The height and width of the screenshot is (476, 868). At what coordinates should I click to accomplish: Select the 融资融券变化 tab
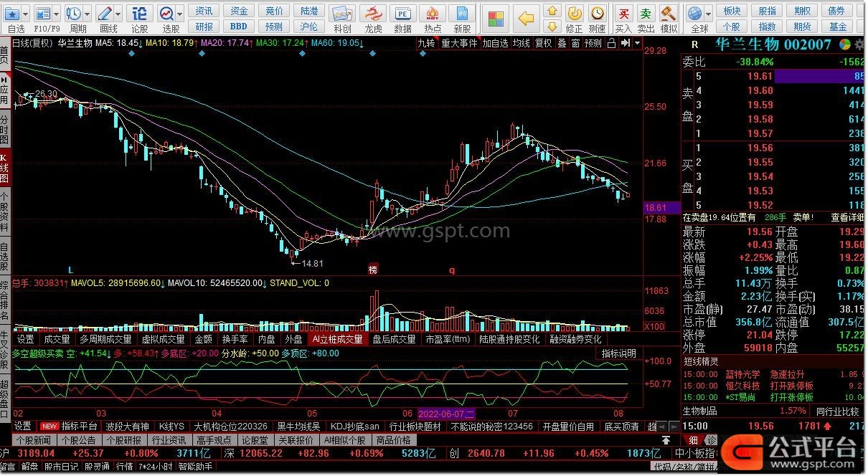[x=575, y=339]
